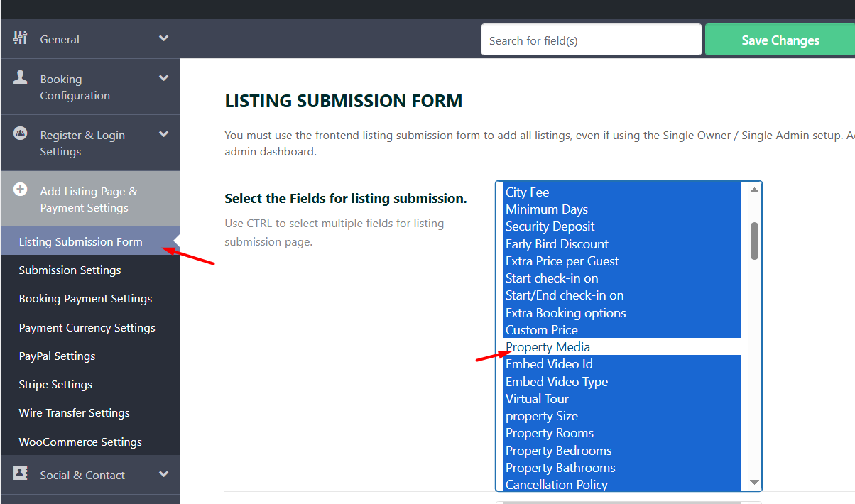Click the Booking Configuration person icon

[x=21, y=77]
